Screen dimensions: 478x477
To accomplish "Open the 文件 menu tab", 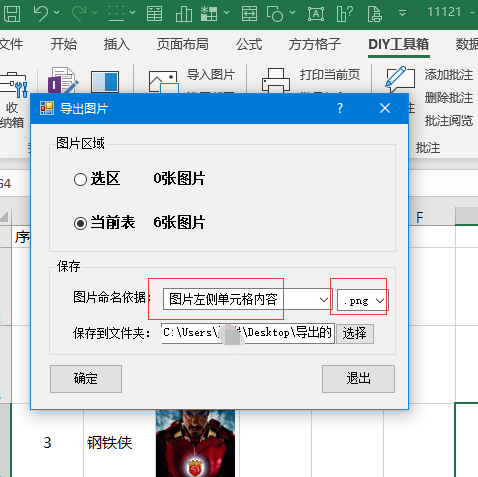I will click(x=11, y=44).
